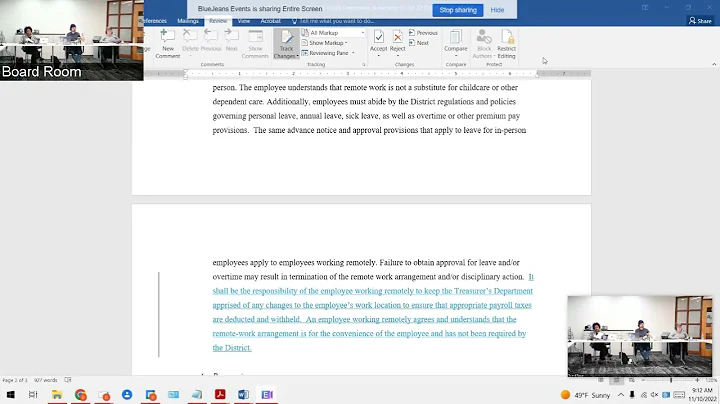Open the volume control in system tray
The height and width of the screenshot is (404, 720).
tap(654, 395)
